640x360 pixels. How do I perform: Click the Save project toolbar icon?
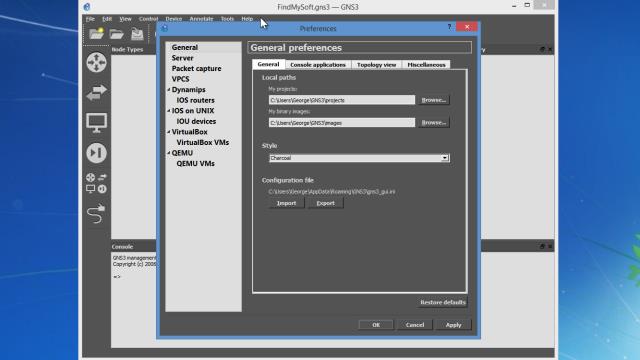(137, 34)
